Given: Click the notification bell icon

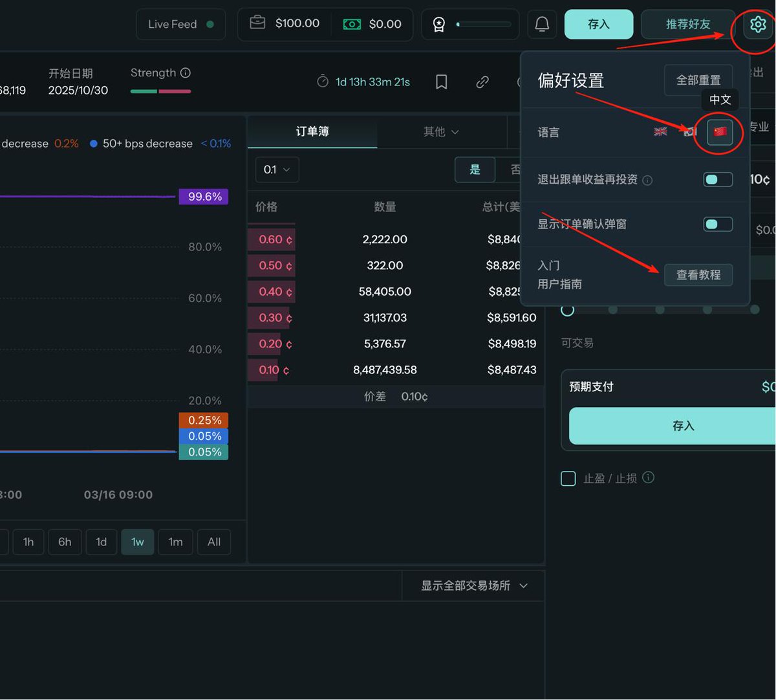Looking at the screenshot, I should pyautogui.click(x=542, y=25).
